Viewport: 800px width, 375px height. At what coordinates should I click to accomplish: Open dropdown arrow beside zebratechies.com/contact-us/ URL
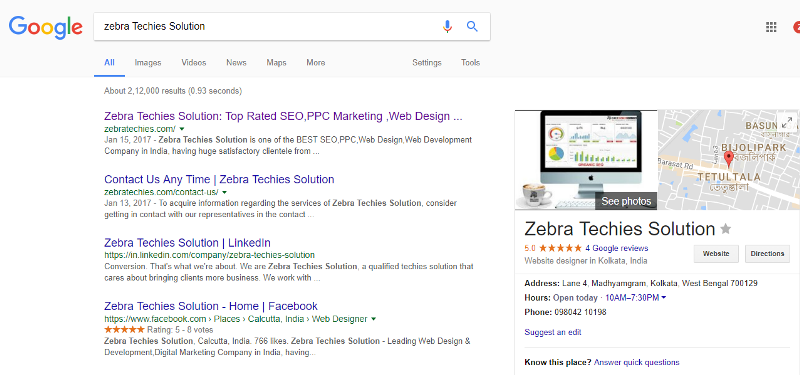tap(224, 192)
